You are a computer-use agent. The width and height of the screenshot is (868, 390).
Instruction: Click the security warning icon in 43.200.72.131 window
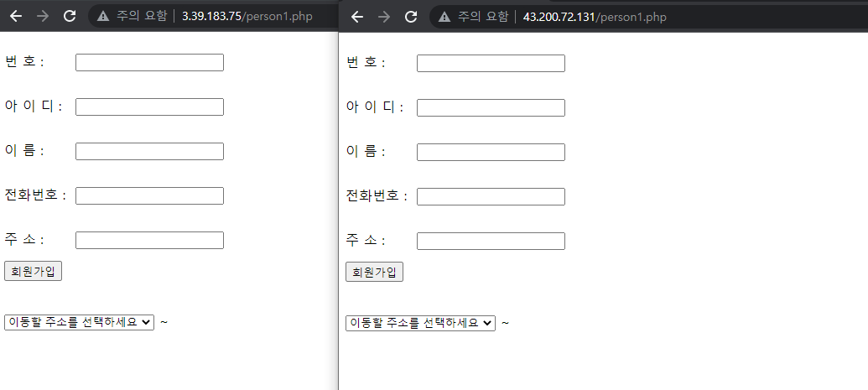coord(444,17)
